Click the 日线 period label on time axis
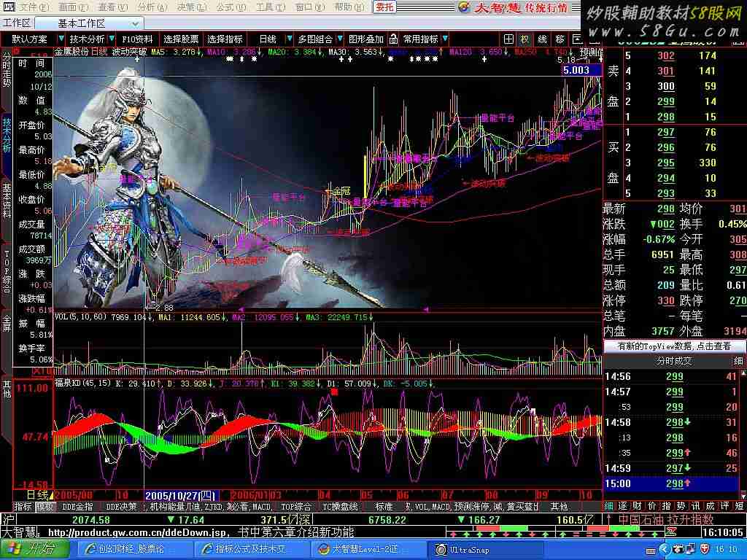 coord(37,495)
